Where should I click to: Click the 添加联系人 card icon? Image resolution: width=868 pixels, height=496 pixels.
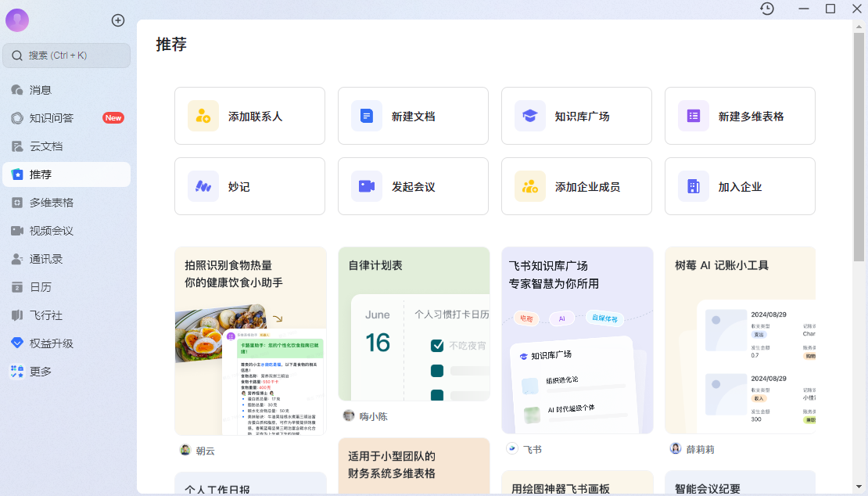(203, 116)
